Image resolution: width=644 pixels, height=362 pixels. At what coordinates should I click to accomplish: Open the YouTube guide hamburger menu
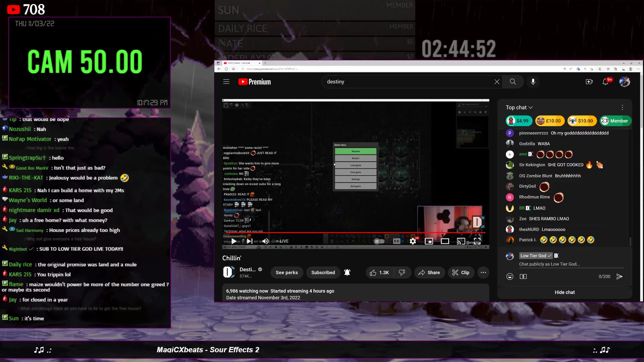click(227, 81)
